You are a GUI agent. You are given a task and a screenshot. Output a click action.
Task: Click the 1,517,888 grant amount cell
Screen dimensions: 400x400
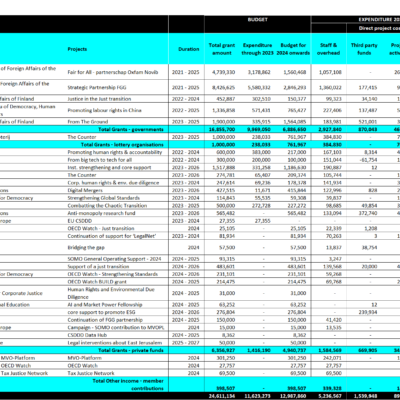(x=224, y=167)
